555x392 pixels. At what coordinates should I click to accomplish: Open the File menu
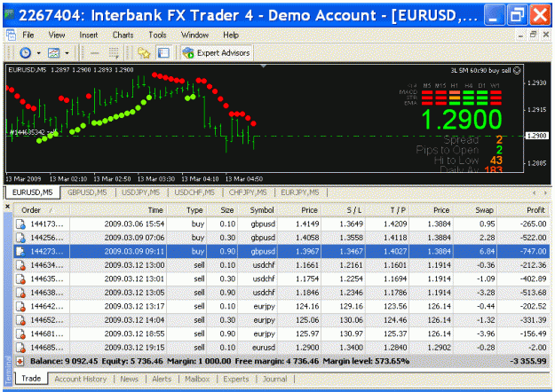28,35
